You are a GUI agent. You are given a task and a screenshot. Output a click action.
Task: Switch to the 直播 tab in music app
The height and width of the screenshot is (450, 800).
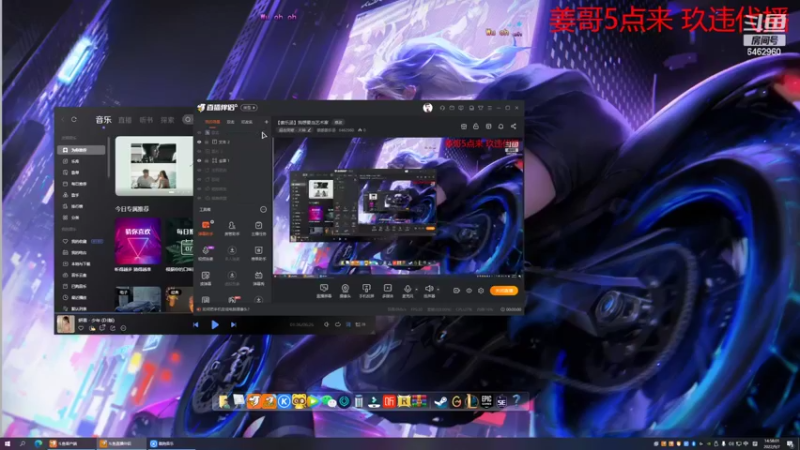(x=125, y=120)
